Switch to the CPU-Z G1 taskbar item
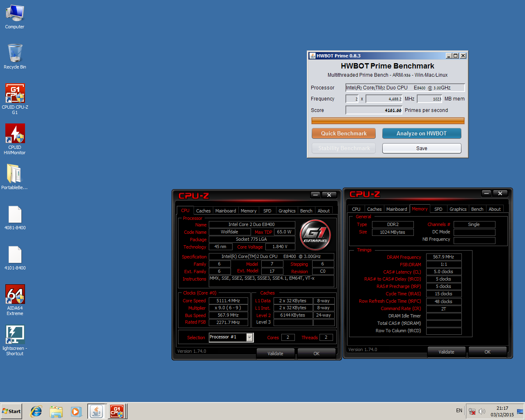525x420 pixels. (117, 411)
